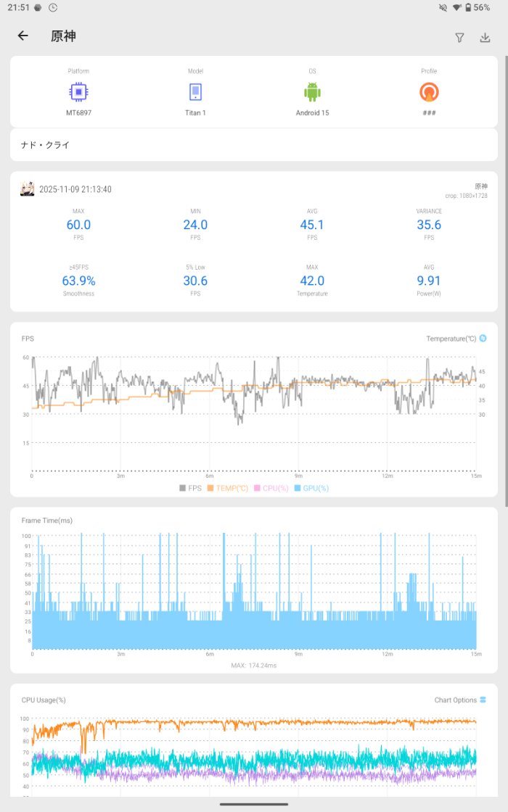
Task: Tap the 63.9% Smoothness stat
Action: (x=78, y=281)
